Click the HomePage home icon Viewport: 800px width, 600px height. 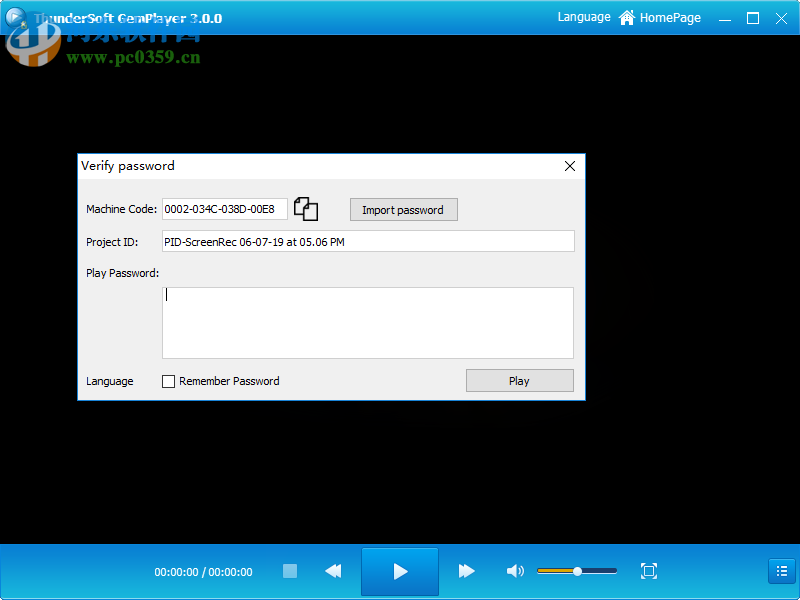click(627, 17)
